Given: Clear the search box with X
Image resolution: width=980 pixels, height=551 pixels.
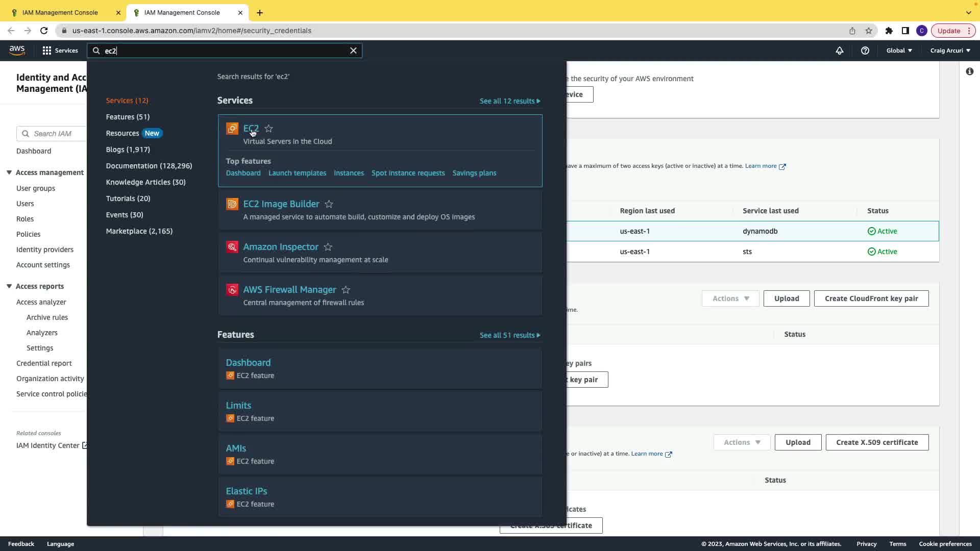Looking at the screenshot, I should click(x=353, y=51).
